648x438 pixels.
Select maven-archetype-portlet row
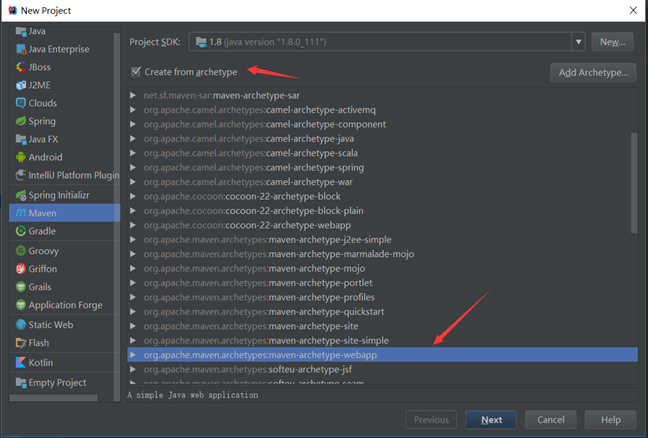pyautogui.click(x=382, y=283)
